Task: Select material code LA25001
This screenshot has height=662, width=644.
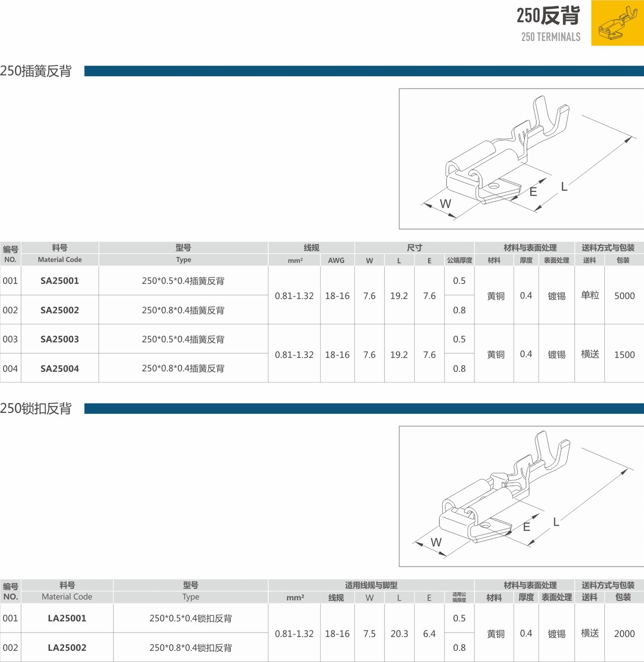Action: click(67, 618)
